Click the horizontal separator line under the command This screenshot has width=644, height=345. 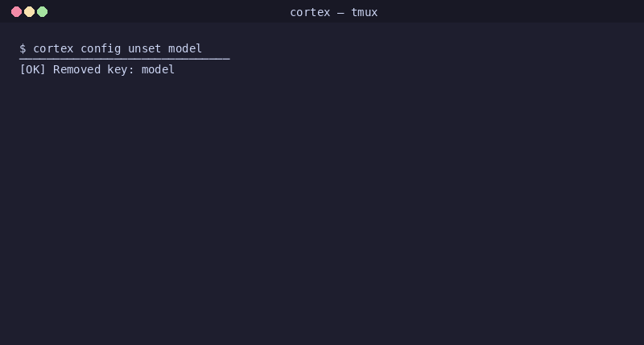(x=125, y=59)
